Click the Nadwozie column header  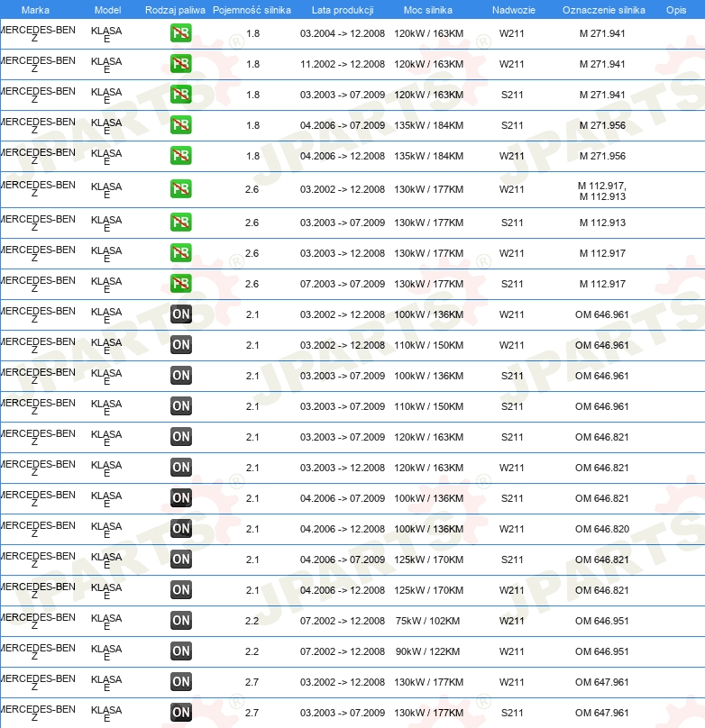(x=514, y=10)
